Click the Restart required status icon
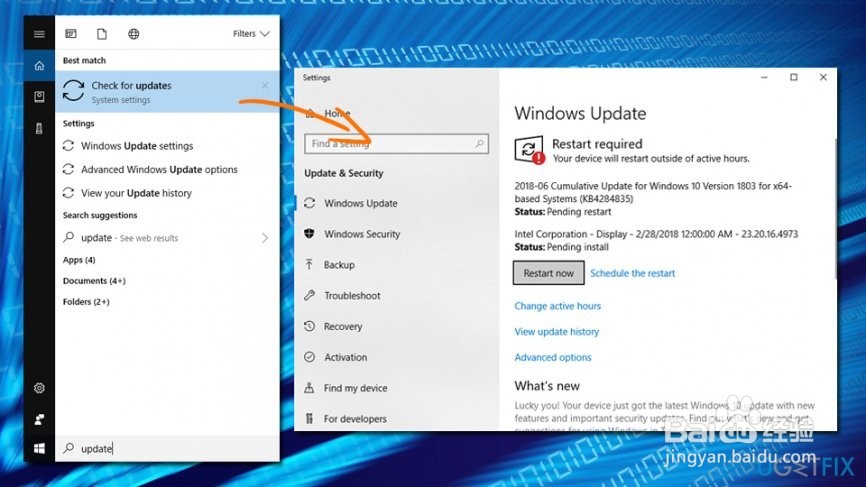The height and width of the screenshot is (487, 866). pyautogui.click(x=529, y=150)
